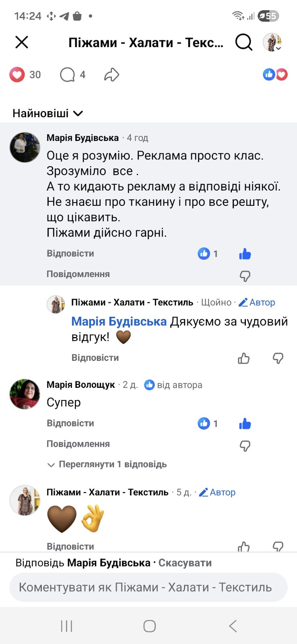Like Марія Будівська's comment with thumbs up
This screenshot has height=644, width=297.
245,254
